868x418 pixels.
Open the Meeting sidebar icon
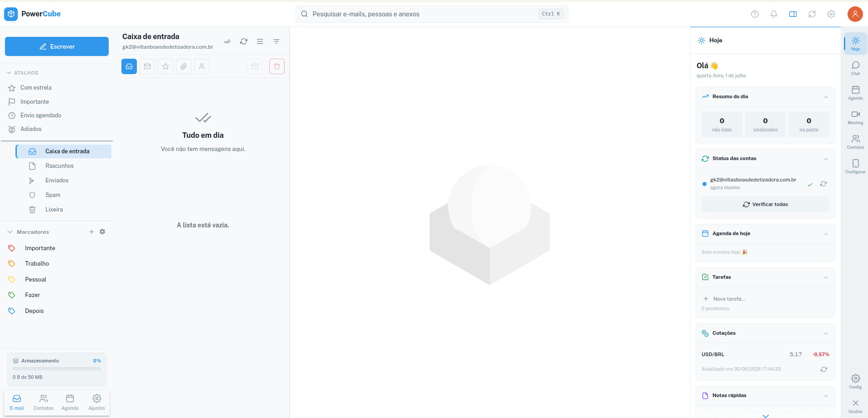point(855,117)
